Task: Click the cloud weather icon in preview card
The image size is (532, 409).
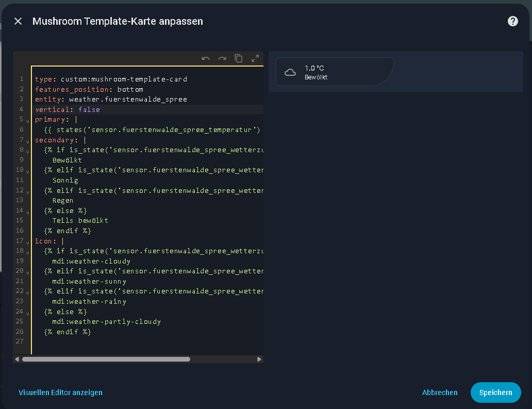Action: 290,72
